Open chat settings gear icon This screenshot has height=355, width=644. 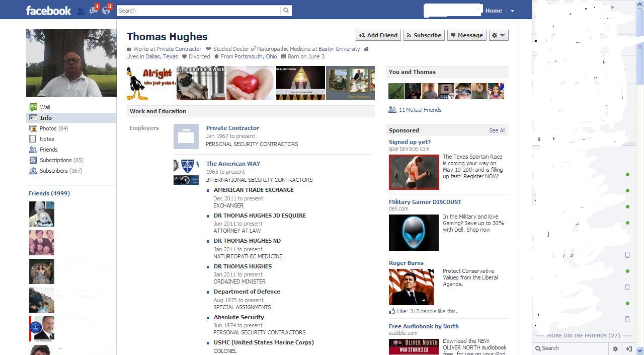pyautogui.click(x=615, y=348)
